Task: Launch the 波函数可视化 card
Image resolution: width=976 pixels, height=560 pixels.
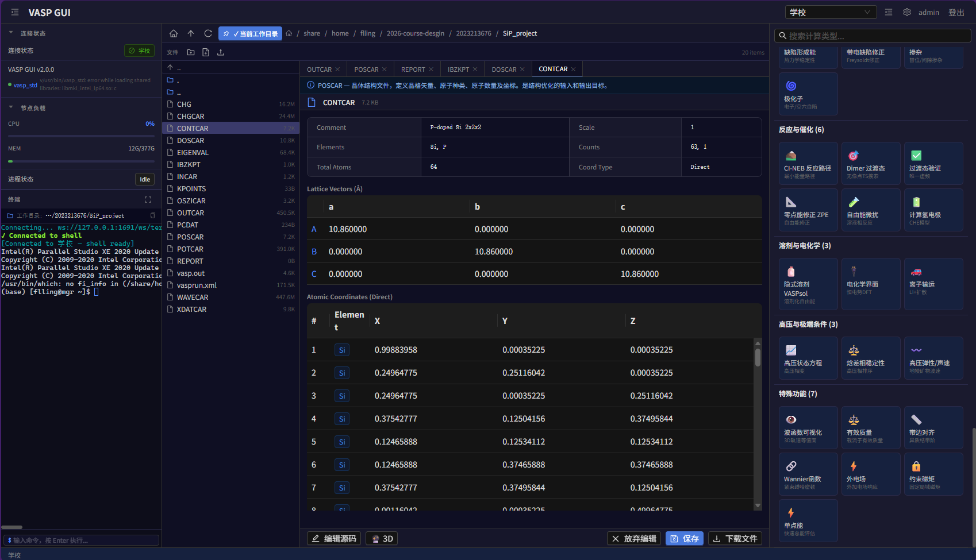Action: coord(808,428)
